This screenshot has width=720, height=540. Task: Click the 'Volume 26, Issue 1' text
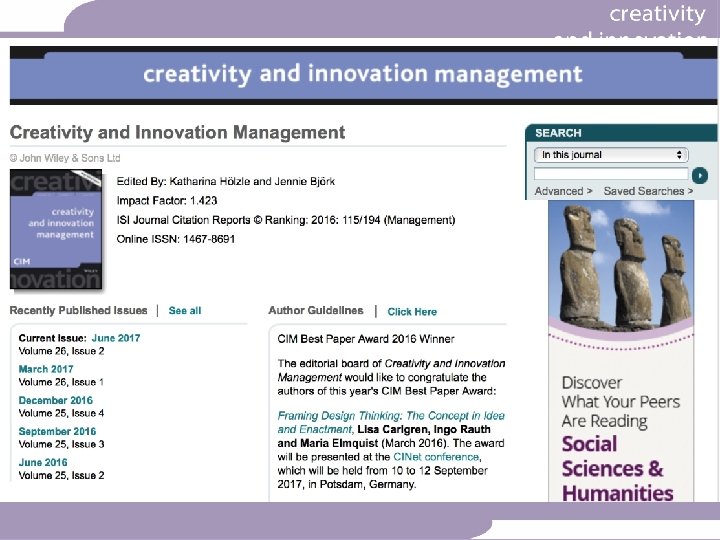pyautogui.click(x=62, y=382)
